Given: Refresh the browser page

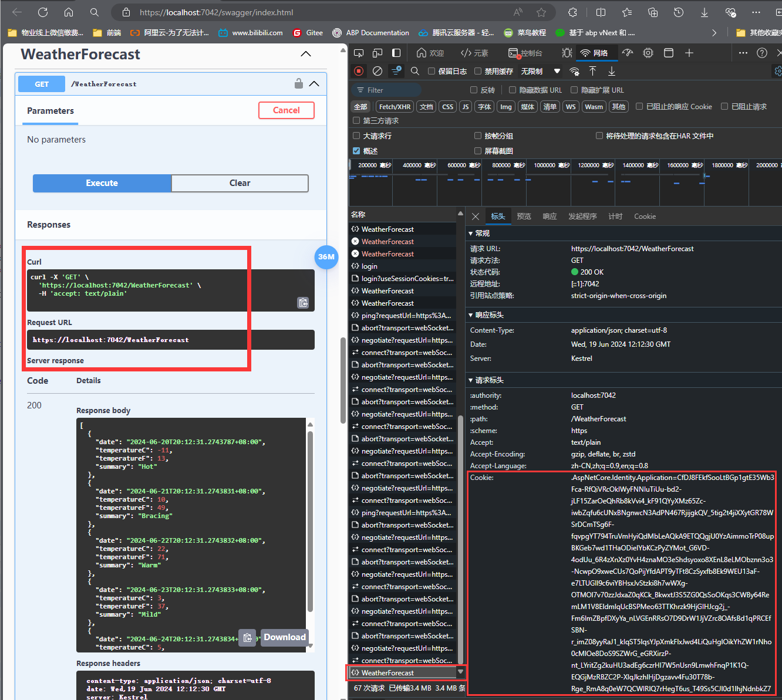Looking at the screenshot, I should coord(43,12).
